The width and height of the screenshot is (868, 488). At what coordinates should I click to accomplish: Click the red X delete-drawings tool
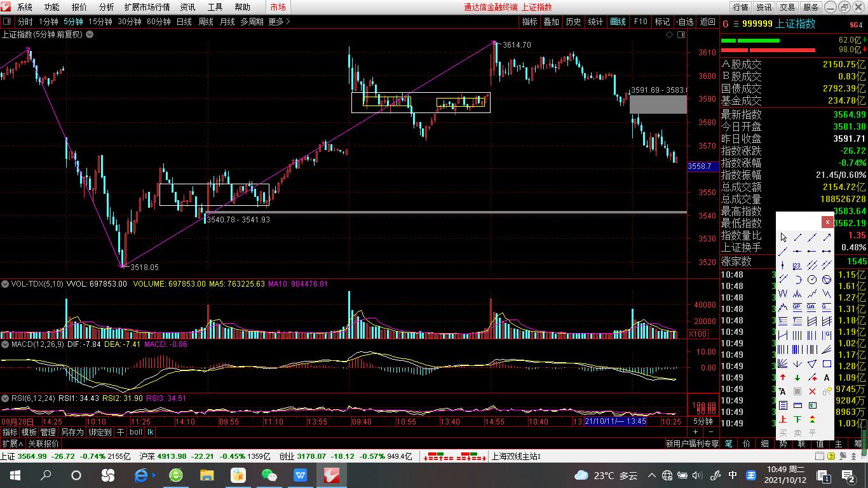[x=812, y=391]
